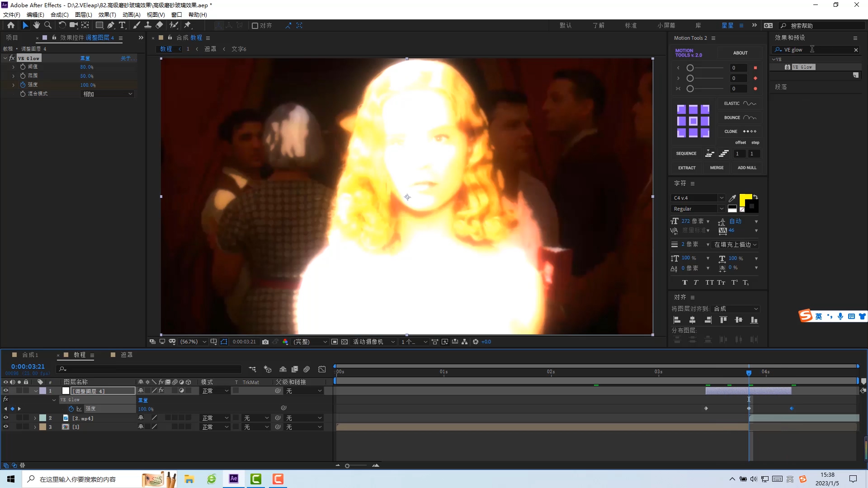Screen dimensions: 868x488
Task: Open the 编辑(E) menu
Action: [x=35, y=14]
